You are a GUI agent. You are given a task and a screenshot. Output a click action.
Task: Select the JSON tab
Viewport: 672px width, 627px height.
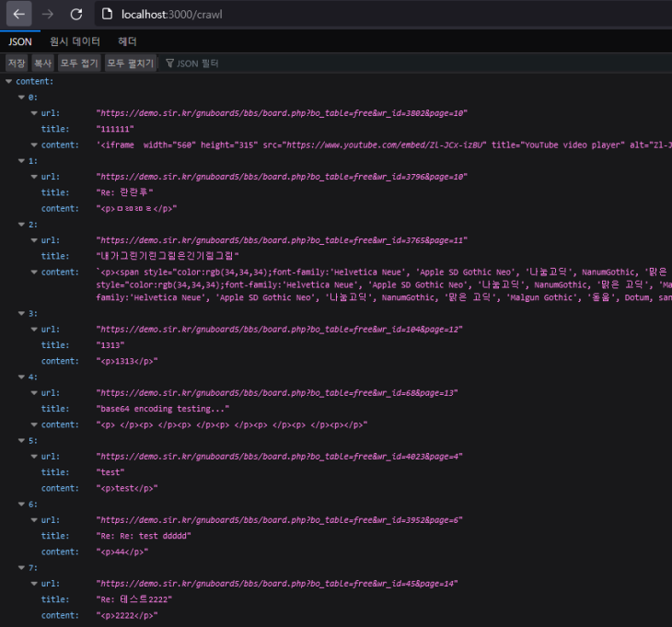(20, 41)
